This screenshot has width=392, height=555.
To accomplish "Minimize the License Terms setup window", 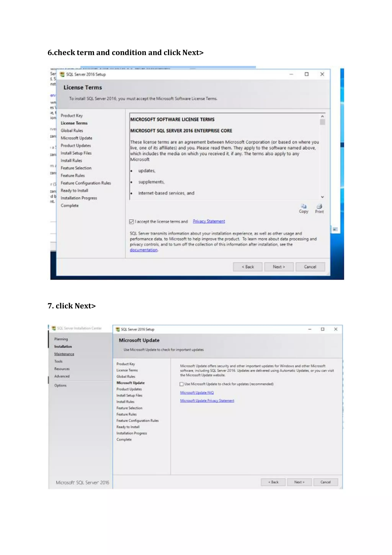I will click(291, 74).
